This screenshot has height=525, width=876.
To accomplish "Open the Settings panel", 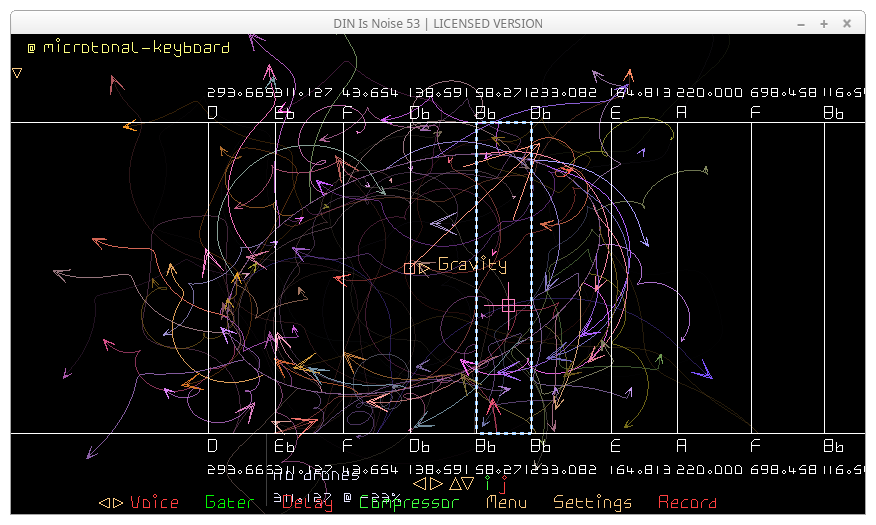I will pos(593,503).
